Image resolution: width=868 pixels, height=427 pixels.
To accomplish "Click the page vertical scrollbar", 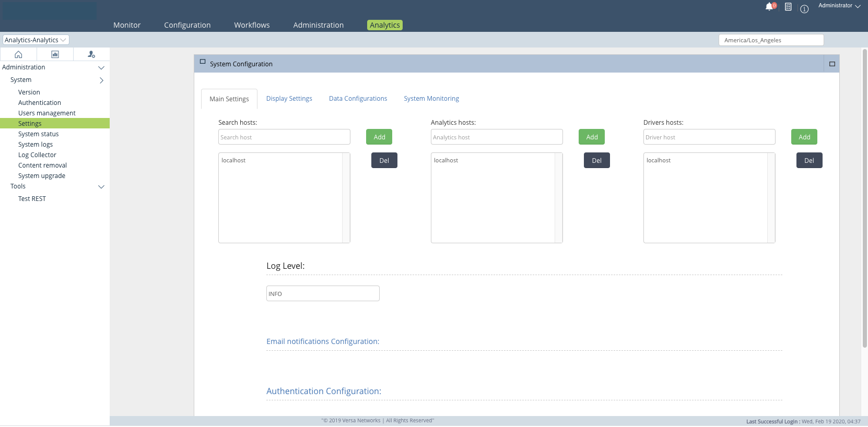I will click(x=865, y=198).
